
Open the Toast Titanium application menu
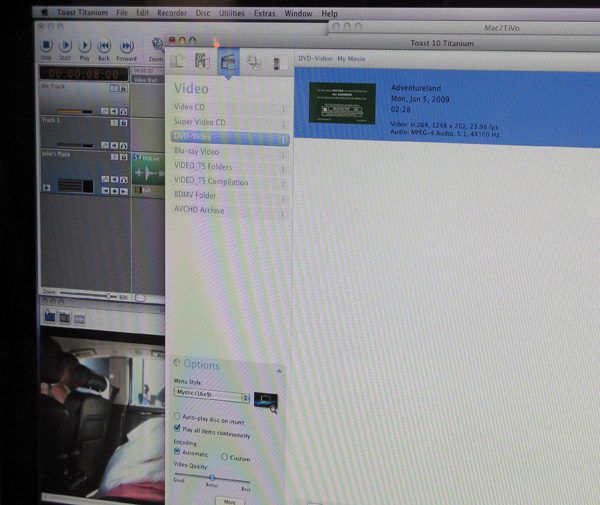click(x=82, y=12)
